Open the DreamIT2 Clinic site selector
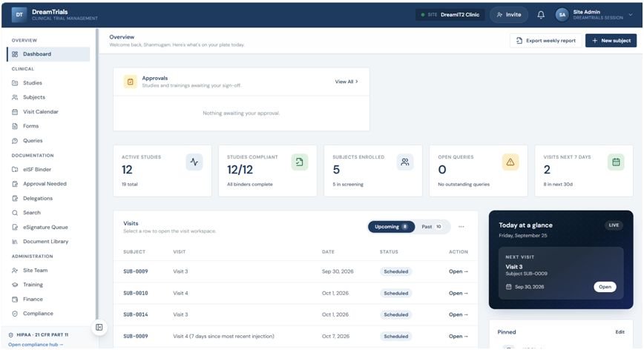 coord(450,15)
